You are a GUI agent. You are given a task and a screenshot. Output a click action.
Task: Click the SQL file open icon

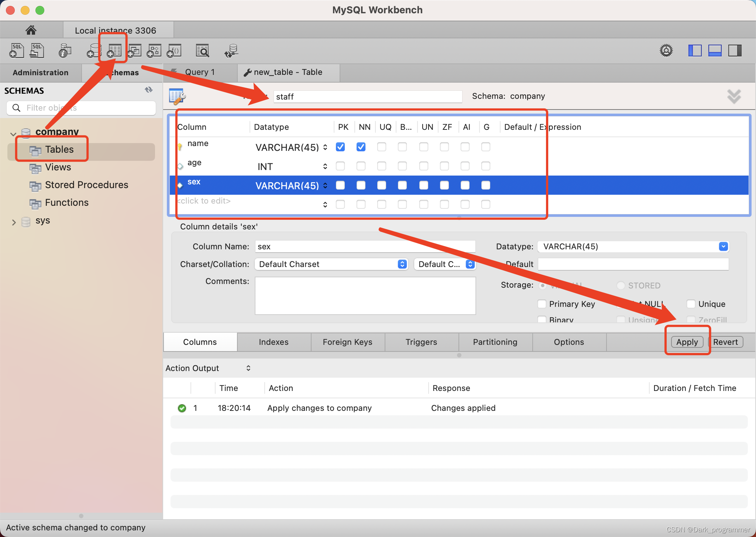click(x=37, y=51)
